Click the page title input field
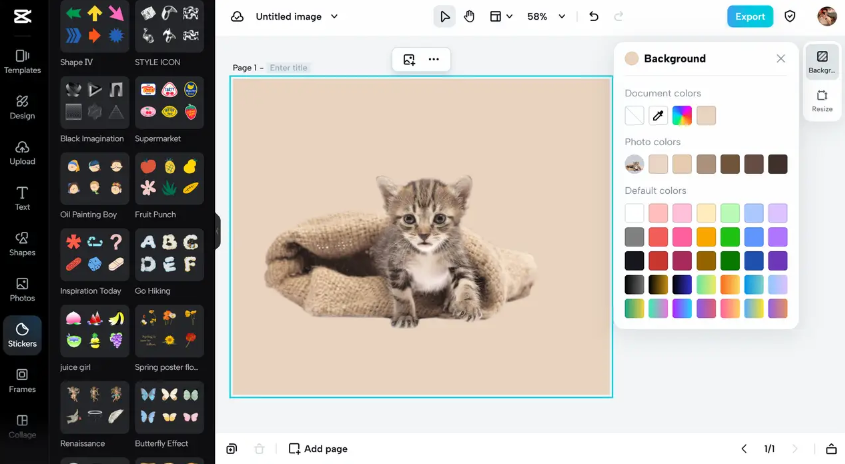This screenshot has height=464, width=845. click(289, 68)
